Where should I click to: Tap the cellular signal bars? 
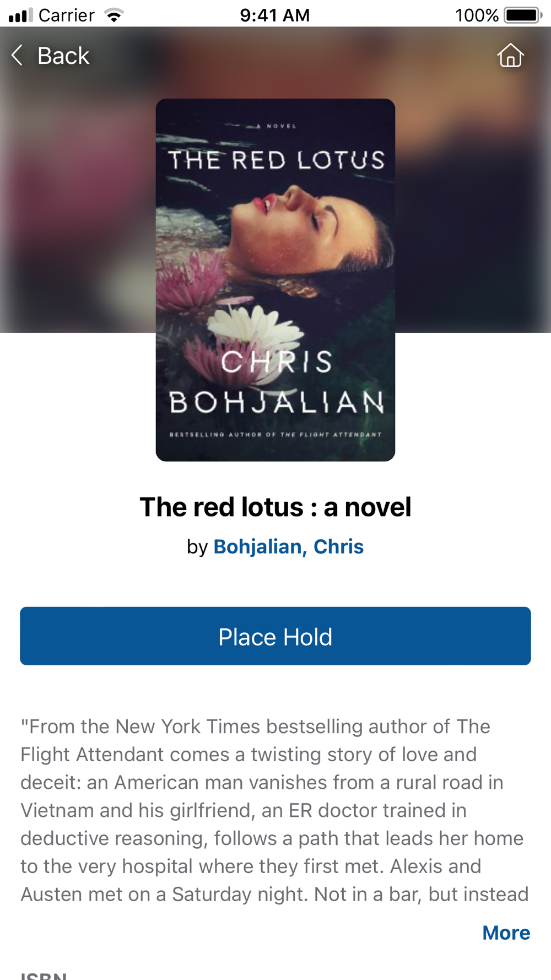[21, 15]
